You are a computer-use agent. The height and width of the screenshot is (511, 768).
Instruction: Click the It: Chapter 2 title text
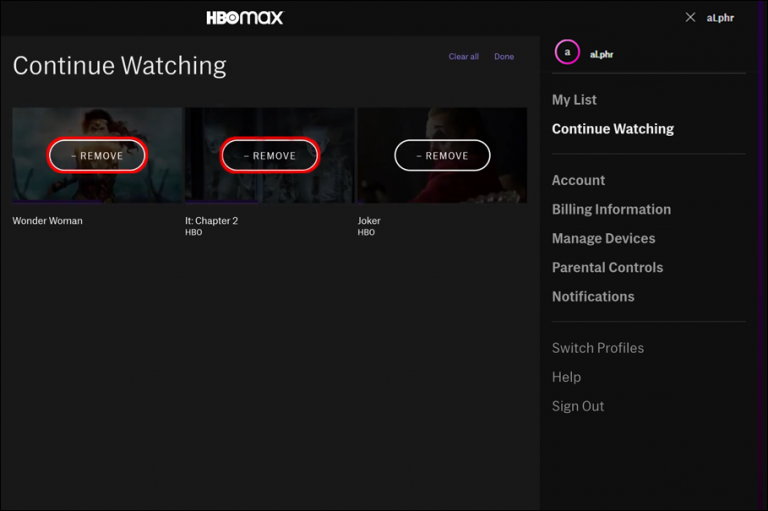coord(211,221)
